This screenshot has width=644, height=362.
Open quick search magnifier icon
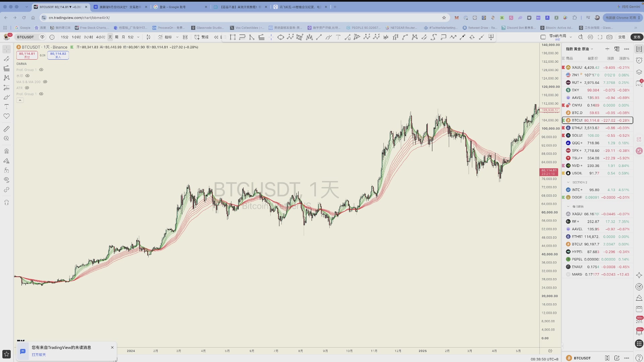(581, 37)
